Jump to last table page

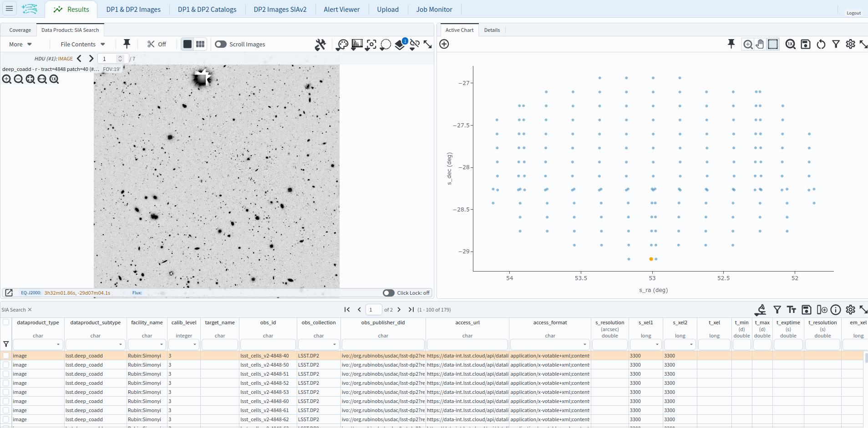coord(411,310)
